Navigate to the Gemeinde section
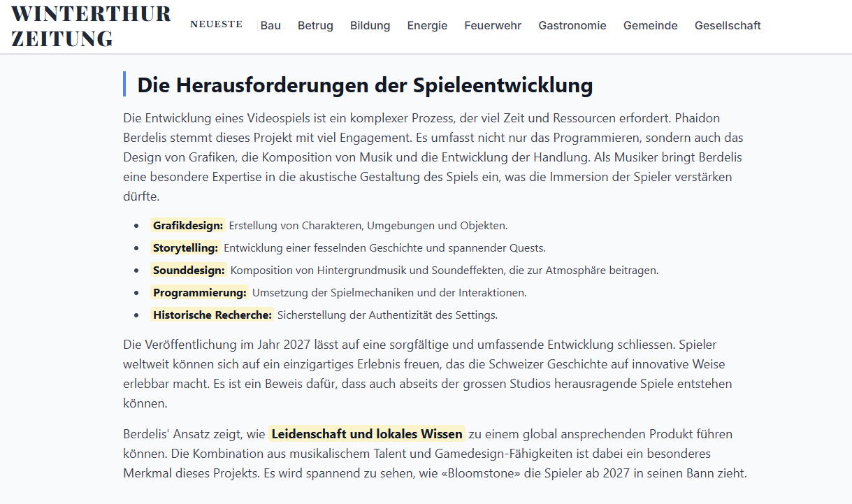852x504 pixels. 651,25
